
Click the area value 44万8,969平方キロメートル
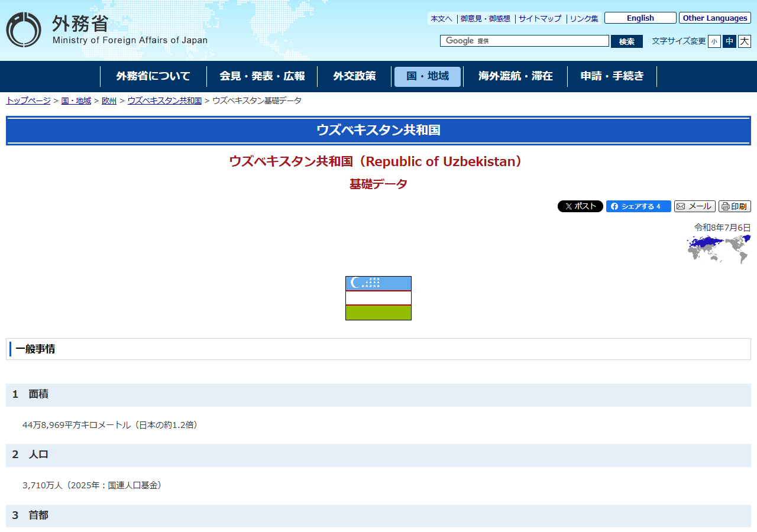[76, 424]
